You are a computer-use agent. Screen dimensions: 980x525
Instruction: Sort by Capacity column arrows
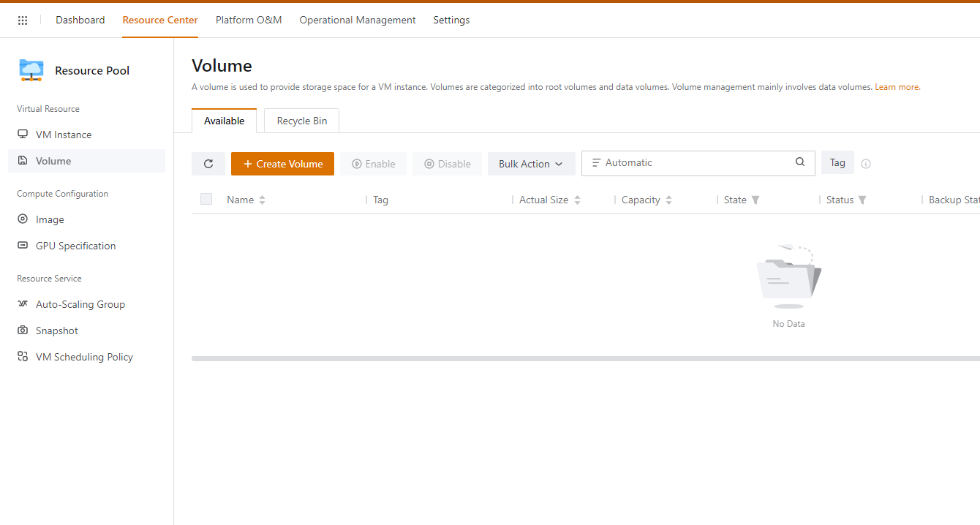[x=668, y=200]
